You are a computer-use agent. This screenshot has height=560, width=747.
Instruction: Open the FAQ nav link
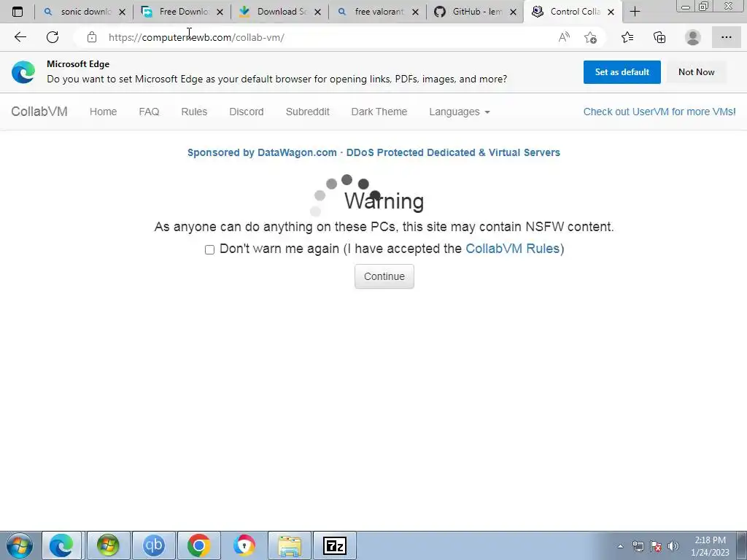pyautogui.click(x=149, y=112)
